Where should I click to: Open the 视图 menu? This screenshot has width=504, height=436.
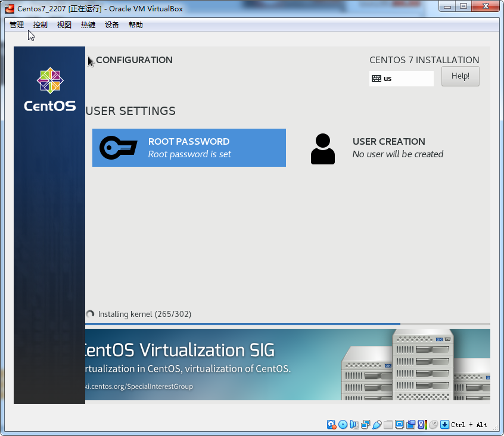[64, 25]
